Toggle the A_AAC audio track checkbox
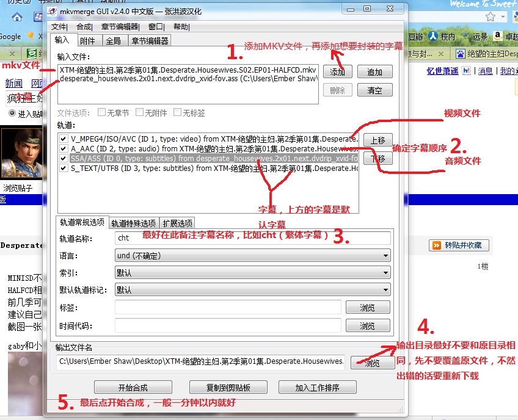This screenshot has height=420, width=518. point(64,148)
